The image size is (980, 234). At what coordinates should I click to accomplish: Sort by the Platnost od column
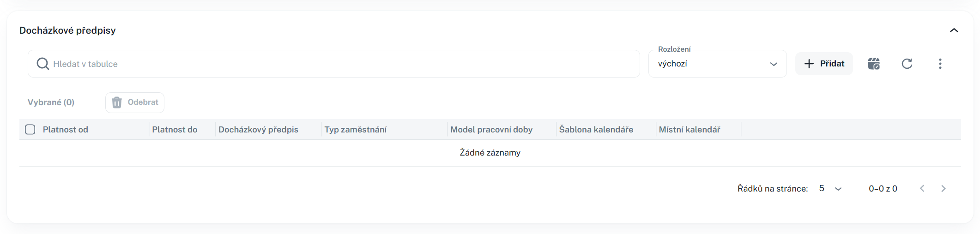click(66, 130)
